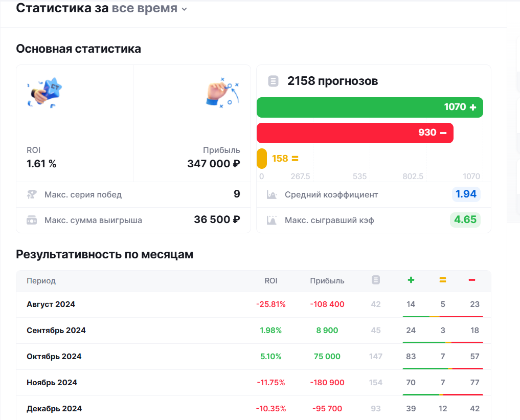Click the profit hand-drawing illustration
520x420 pixels.
222,93
